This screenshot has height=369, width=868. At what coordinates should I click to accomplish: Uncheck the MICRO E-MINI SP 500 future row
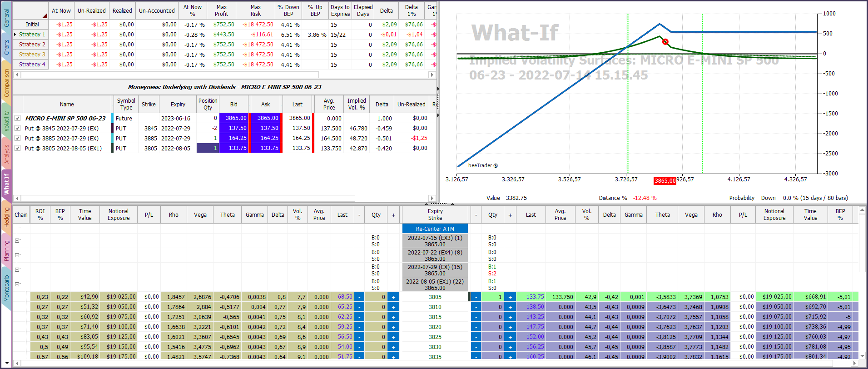tap(18, 118)
